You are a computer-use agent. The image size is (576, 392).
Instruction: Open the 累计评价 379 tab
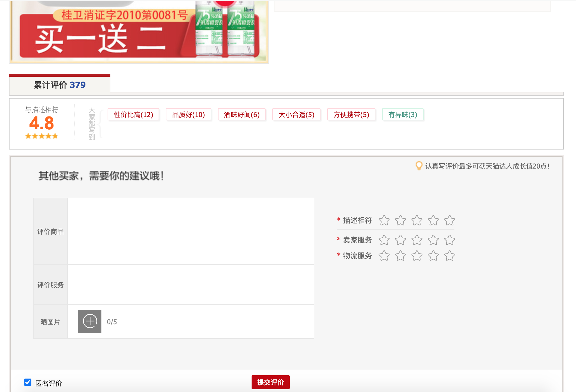60,85
